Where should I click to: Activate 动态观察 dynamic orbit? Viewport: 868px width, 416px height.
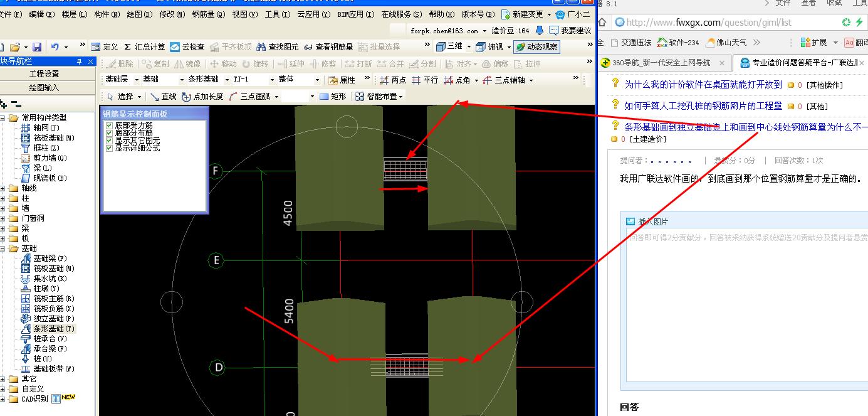(536, 46)
